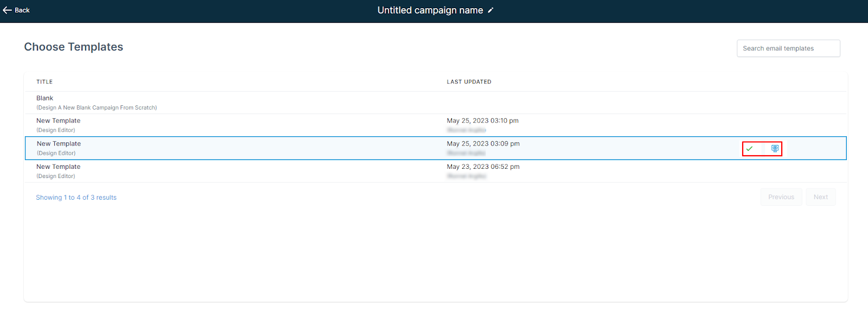Select New Template updated 03:10 pm
868x311 pixels.
pyautogui.click(x=436, y=125)
